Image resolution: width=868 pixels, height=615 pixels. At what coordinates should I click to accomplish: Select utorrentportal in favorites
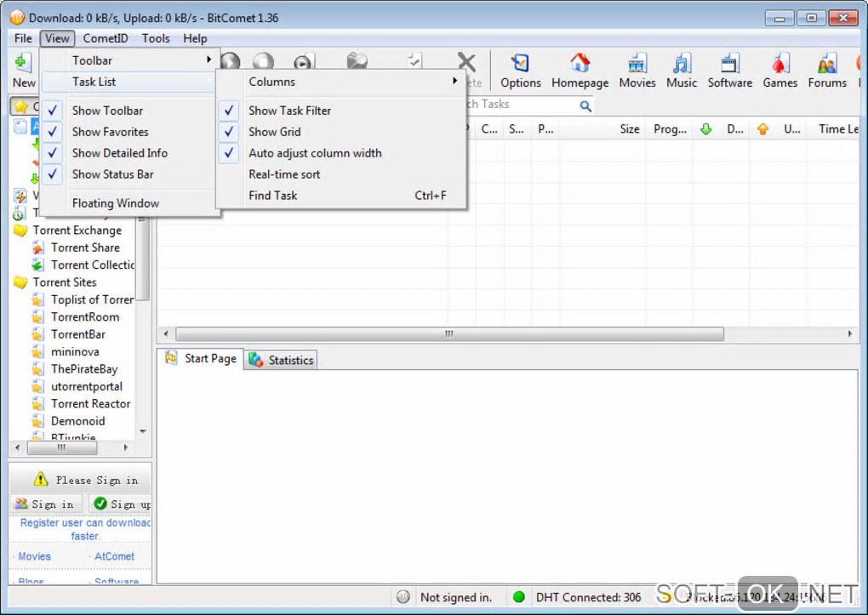click(86, 386)
